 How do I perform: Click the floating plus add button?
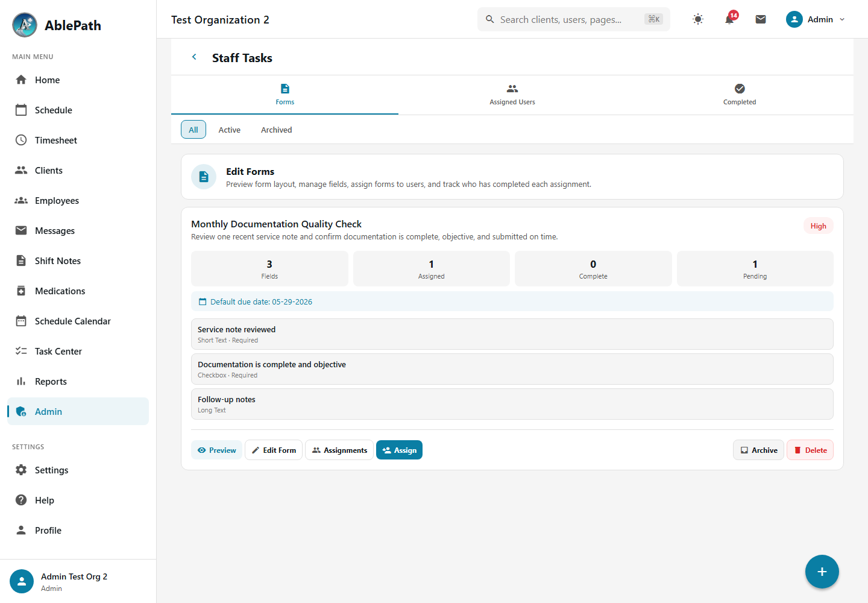822,572
